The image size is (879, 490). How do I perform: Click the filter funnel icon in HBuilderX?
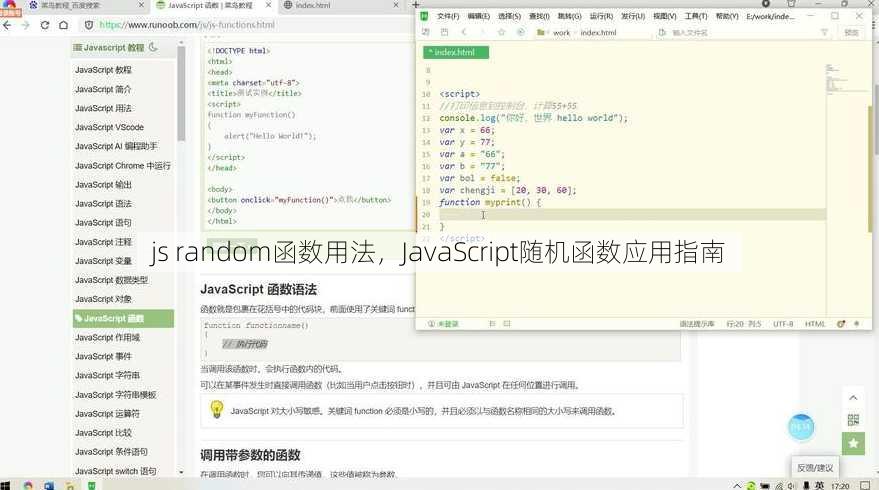[x=824, y=33]
